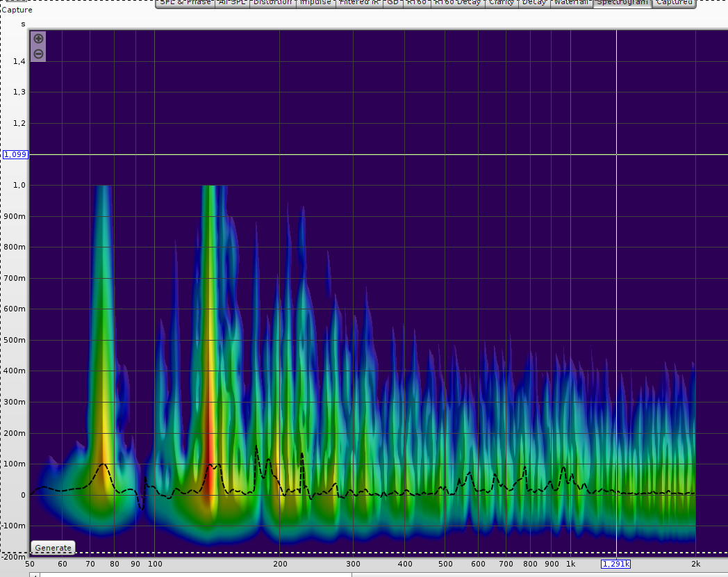The height and width of the screenshot is (577, 728).
Task: Open the Filtered IR tab
Action: (x=359, y=3)
